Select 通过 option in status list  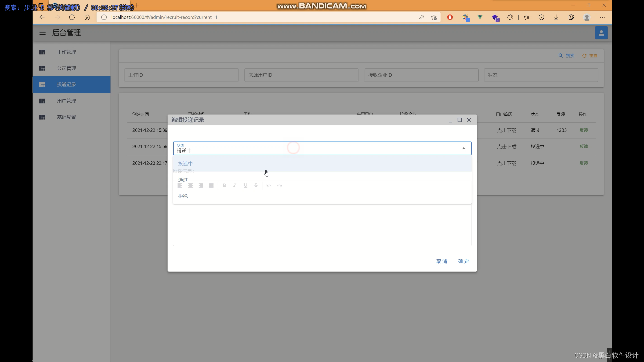pos(322,180)
